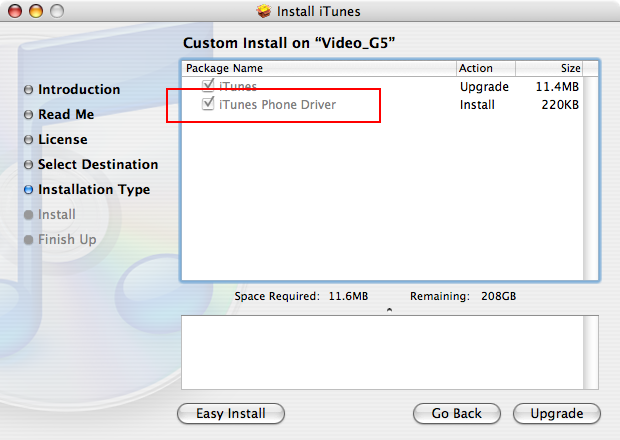
Task: Select the Read Me step bullet
Action: (28, 115)
